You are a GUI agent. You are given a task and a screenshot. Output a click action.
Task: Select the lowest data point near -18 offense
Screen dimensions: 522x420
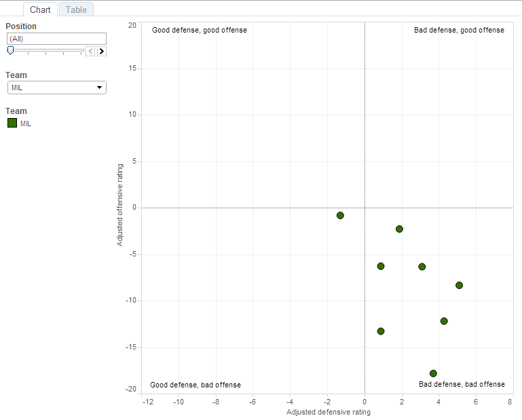coord(433,373)
